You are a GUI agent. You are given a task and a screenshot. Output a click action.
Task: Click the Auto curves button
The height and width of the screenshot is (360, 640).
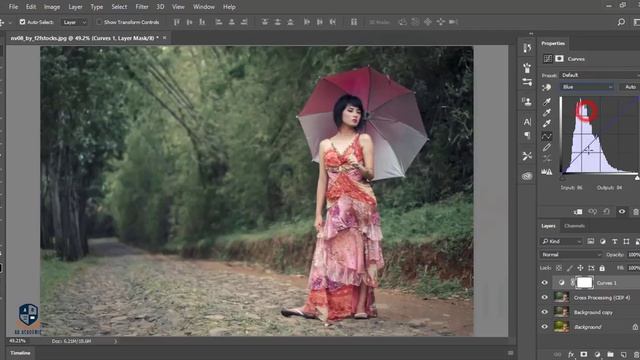[x=630, y=87]
